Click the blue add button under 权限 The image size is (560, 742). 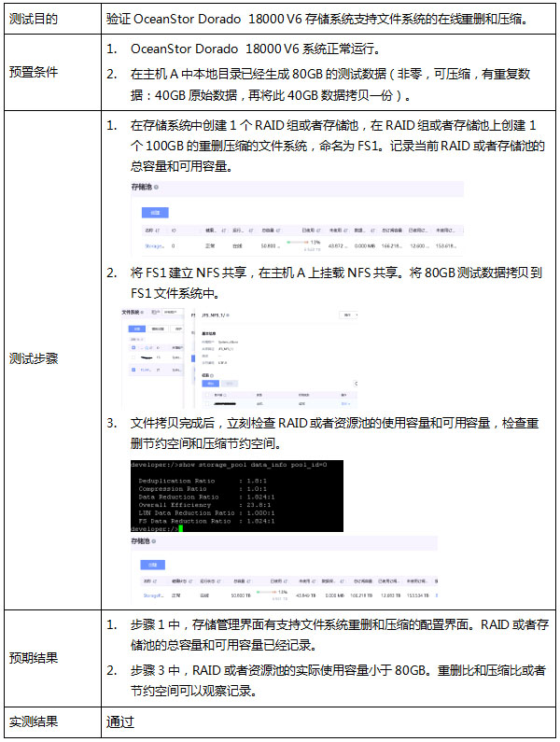211,384
